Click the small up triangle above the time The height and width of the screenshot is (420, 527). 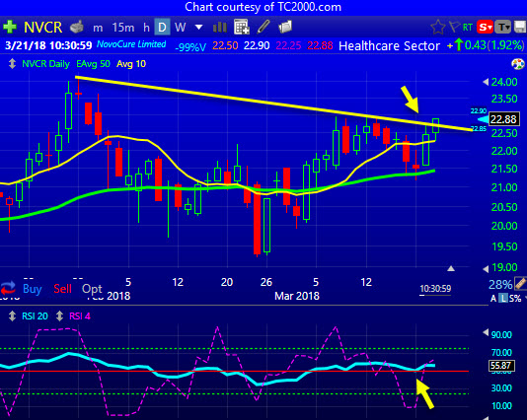click(x=451, y=268)
